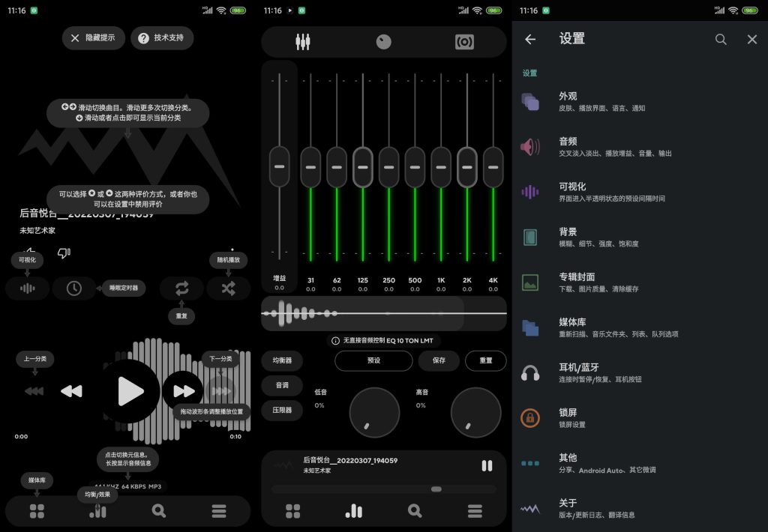The height and width of the screenshot is (532, 768).
Task: Tap the 重置 reset button
Action: 486,360
